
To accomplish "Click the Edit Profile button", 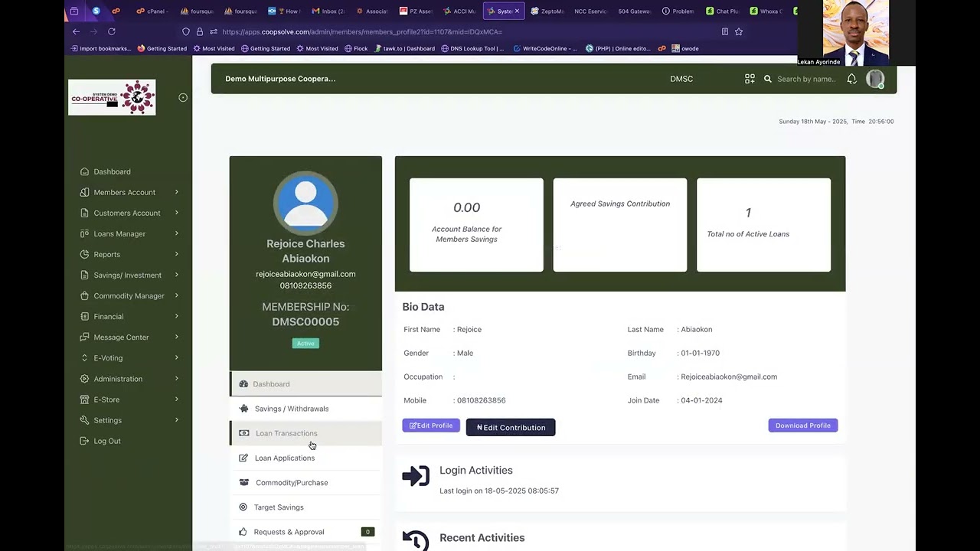I will 431,425.
